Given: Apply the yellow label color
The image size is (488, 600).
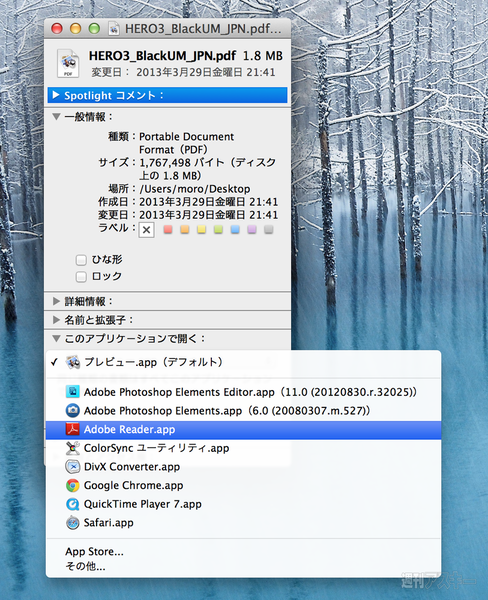Looking at the screenshot, I should (201, 229).
